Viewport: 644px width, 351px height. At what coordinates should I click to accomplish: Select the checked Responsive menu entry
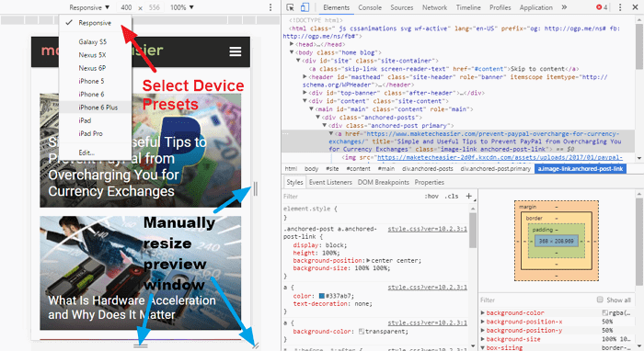(x=96, y=23)
